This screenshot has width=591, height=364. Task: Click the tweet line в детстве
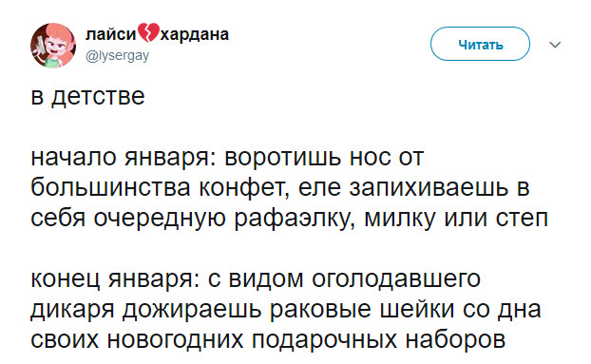87,96
